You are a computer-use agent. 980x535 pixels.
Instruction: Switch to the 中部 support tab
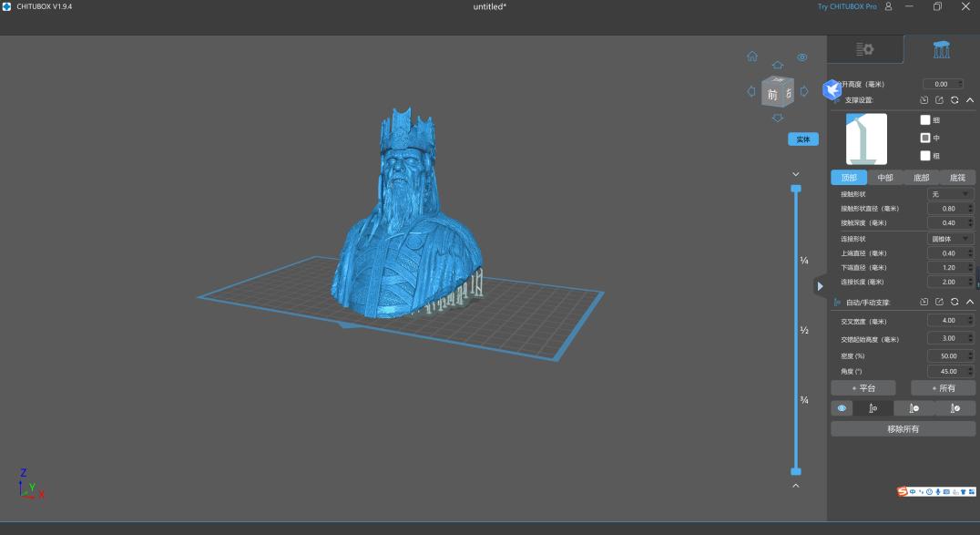(883, 177)
